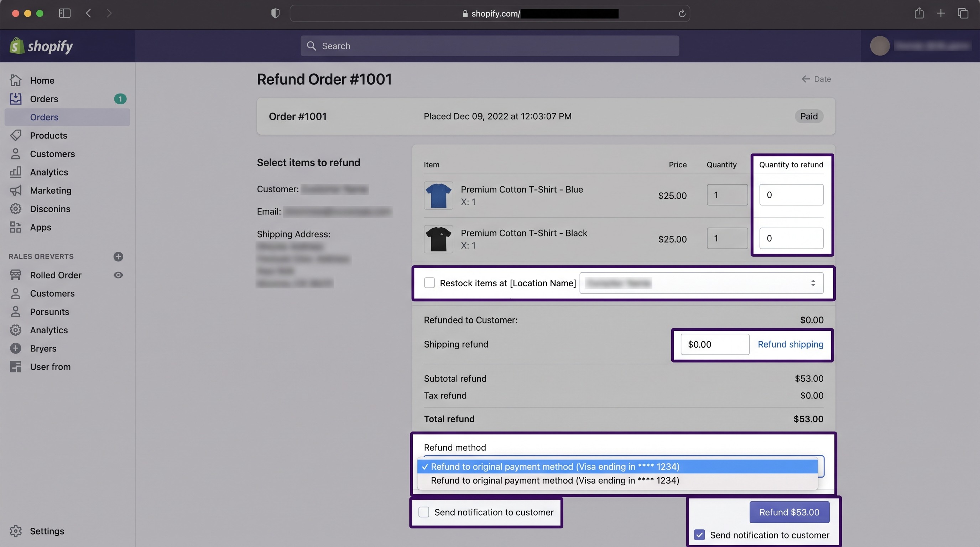Check the unchecked Send notification box
The height and width of the screenshot is (547, 980).
[x=423, y=512]
